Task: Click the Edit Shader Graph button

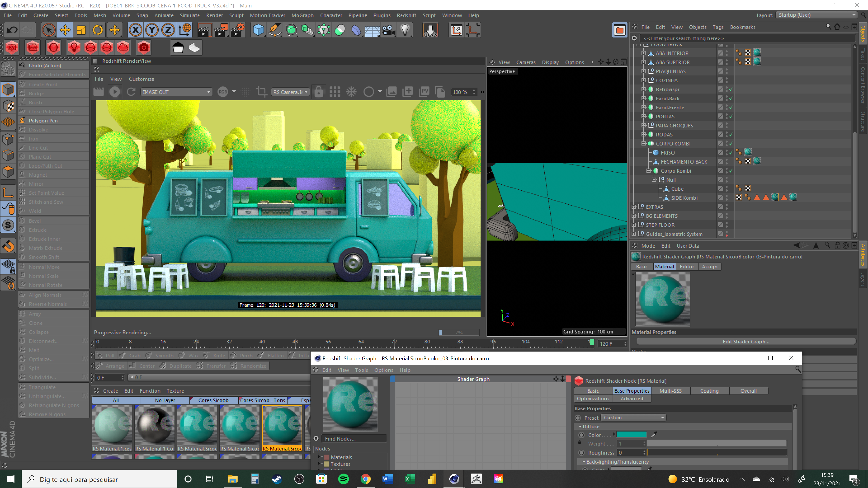Action: point(746,342)
